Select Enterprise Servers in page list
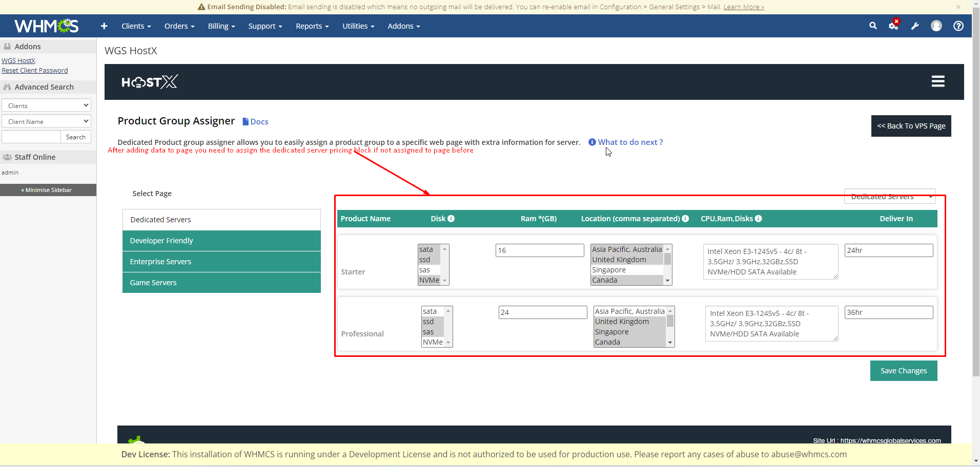The image size is (980, 467). coord(221,262)
